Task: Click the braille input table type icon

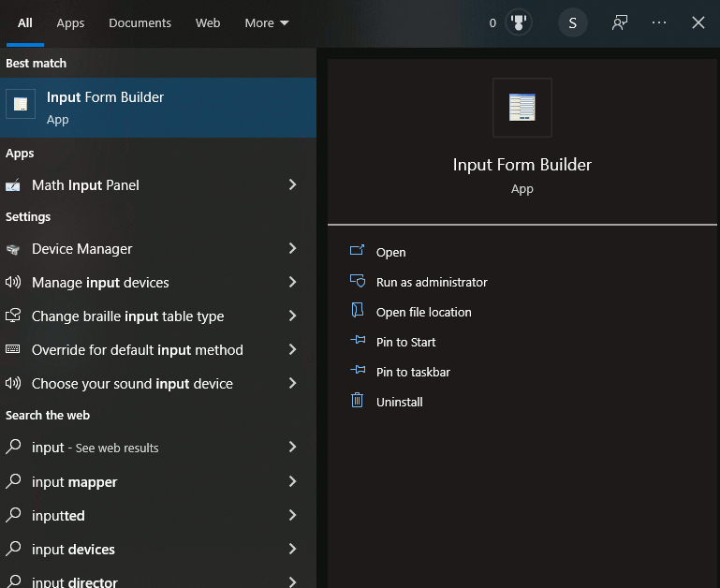Action: click(13, 316)
